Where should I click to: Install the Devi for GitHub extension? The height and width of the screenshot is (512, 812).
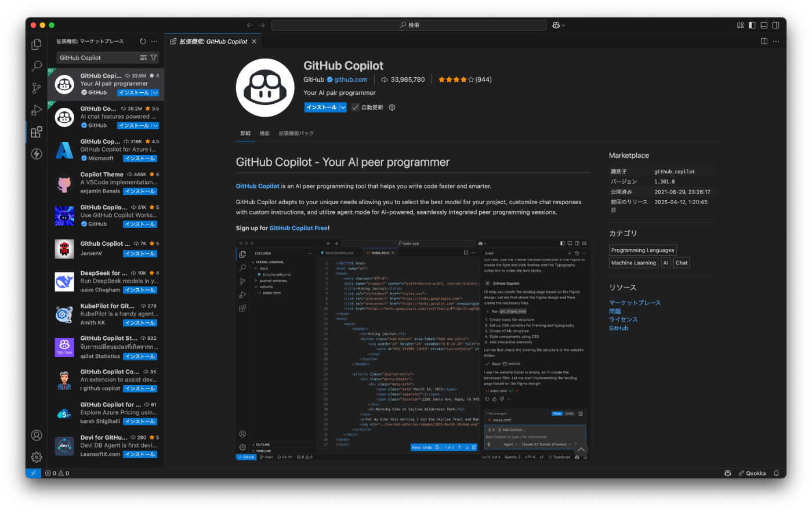140,455
